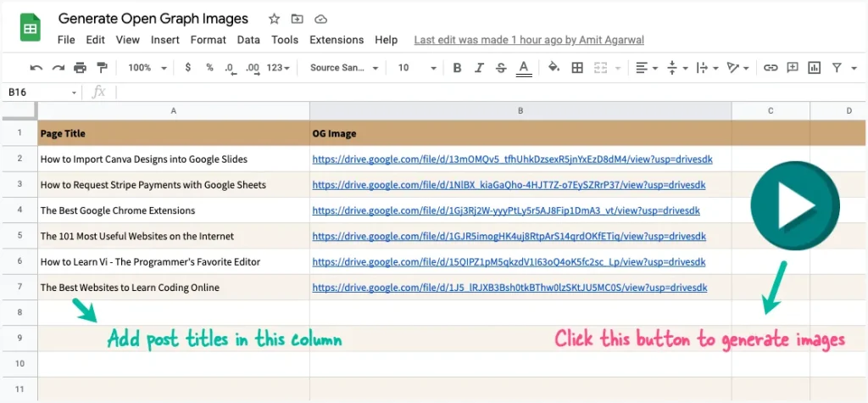The image size is (868, 403).
Task: Open the borders tool
Action: click(x=577, y=68)
